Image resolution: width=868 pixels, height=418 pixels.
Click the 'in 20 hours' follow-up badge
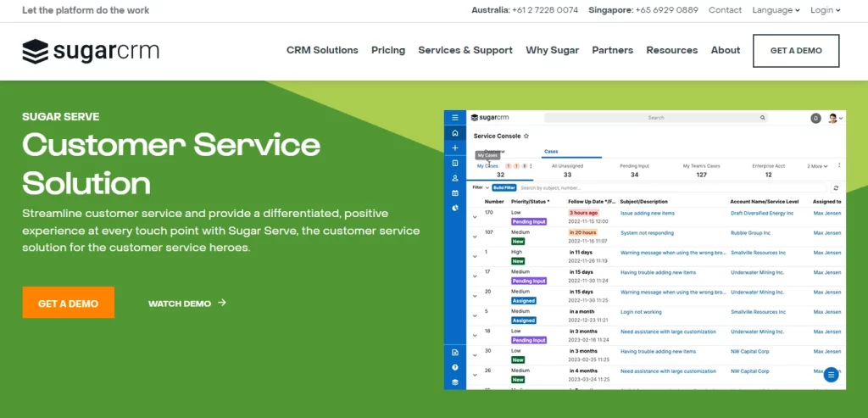click(583, 232)
